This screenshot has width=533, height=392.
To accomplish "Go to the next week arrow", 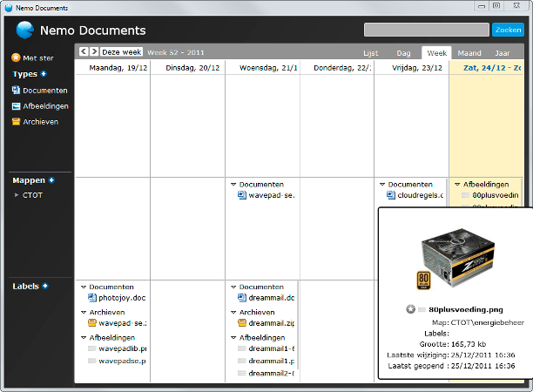I will (x=94, y=51).
